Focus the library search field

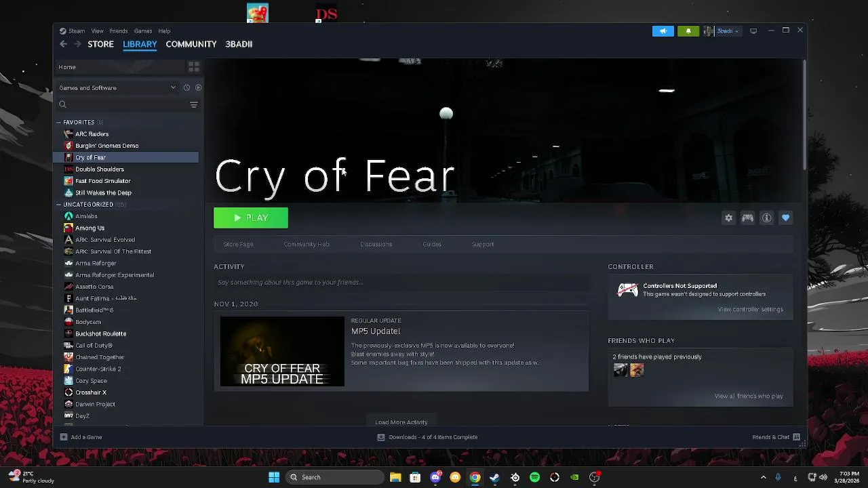[122, 104]
